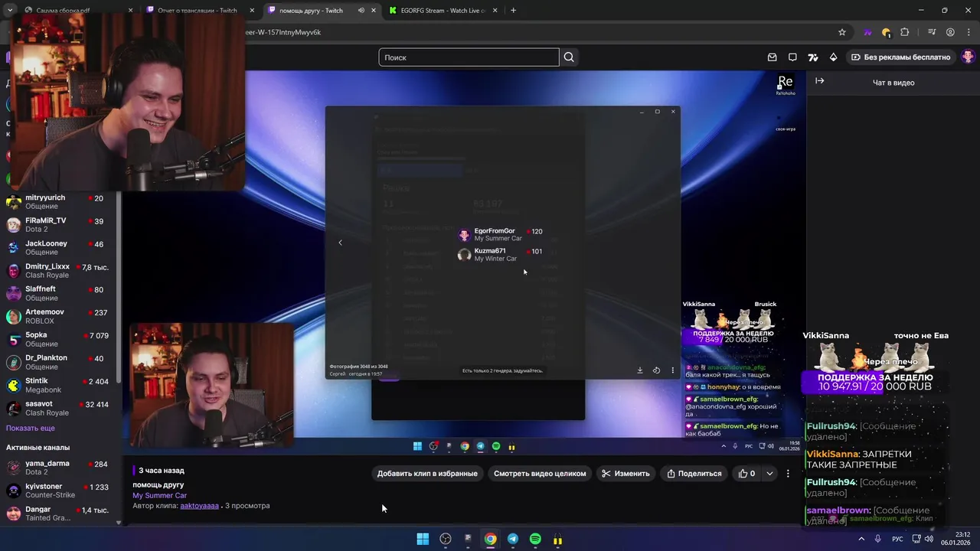Click 'Добавить клип в избранные' button
980x551 pixels.
pos(427,474)
